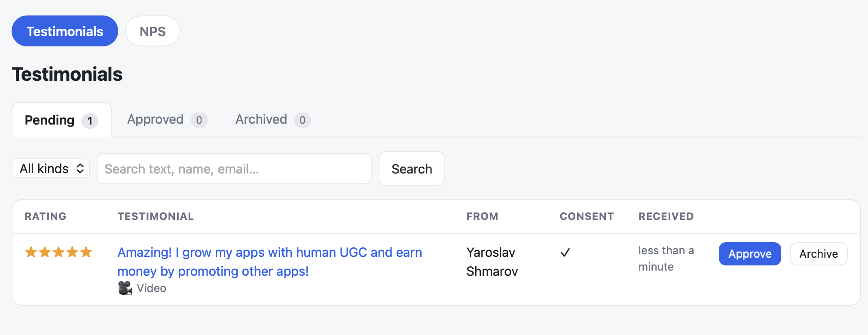Open the Approved tab
868x335 pixels.
(x=167, y=119)
